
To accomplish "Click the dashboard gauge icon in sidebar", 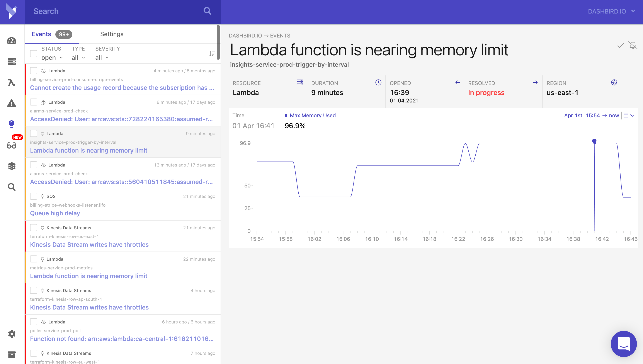I will [x=12, y=41].
